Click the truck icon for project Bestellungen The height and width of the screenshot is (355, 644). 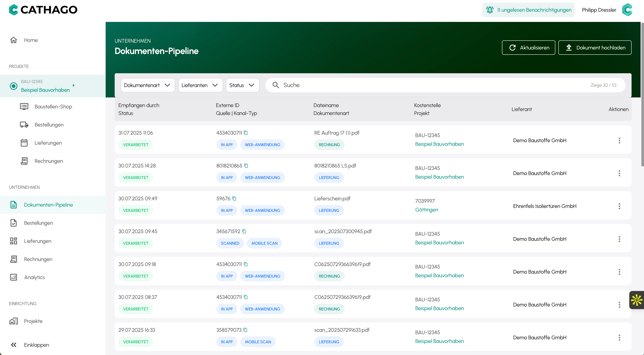pos(24,125)
